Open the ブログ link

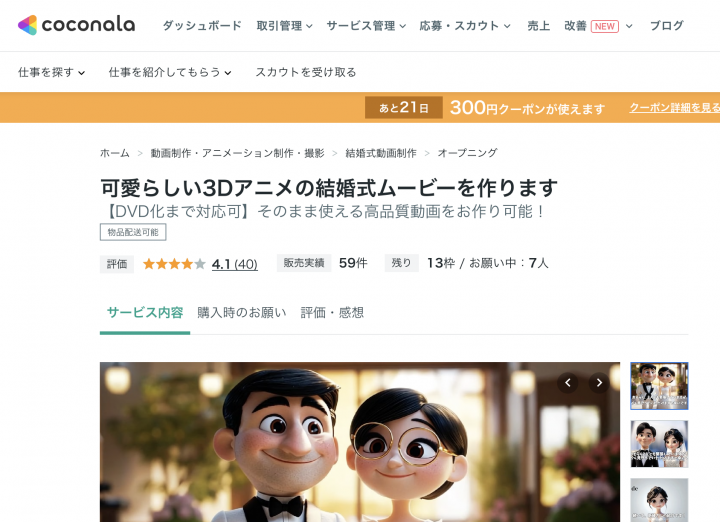(x=667, y=26)
